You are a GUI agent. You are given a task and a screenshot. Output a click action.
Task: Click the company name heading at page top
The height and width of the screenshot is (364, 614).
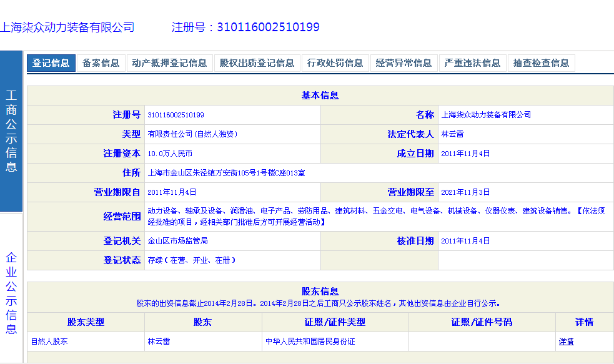tap(67, 27)
